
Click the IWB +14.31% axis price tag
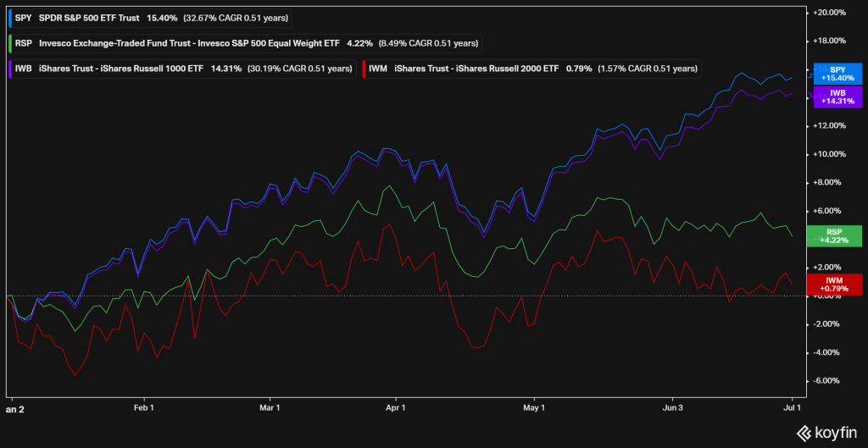click(x=837, y=96)
